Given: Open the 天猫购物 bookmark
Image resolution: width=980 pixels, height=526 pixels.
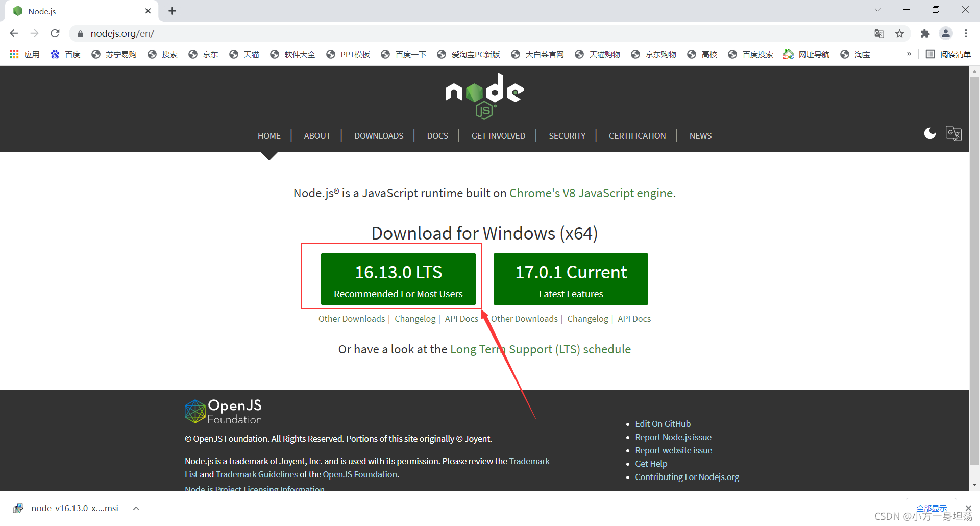Looking at the screenshot, I should pyautogui.click(x=597, y=54).
